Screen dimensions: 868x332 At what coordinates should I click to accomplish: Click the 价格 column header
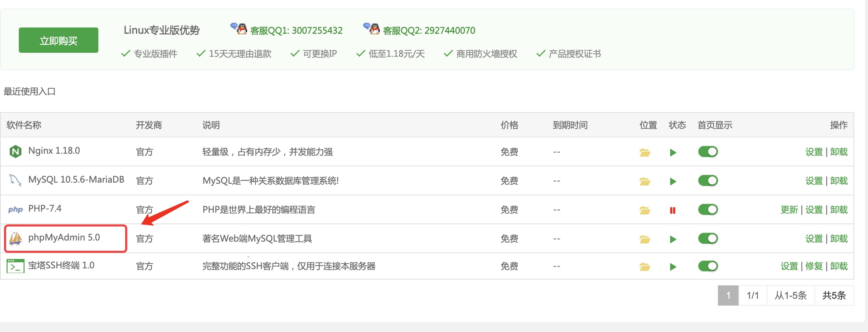(x=510, y=125)
